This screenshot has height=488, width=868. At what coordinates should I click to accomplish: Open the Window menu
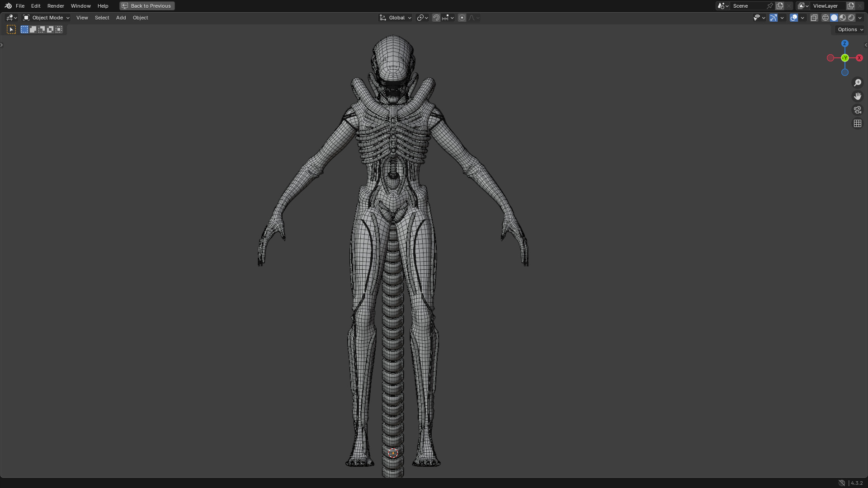click(80, 6)
